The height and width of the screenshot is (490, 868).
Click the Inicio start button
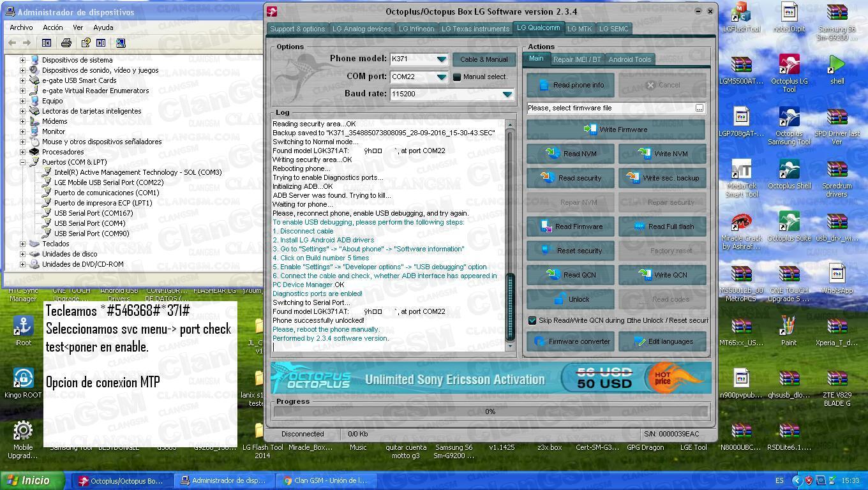tap(33, 480)
